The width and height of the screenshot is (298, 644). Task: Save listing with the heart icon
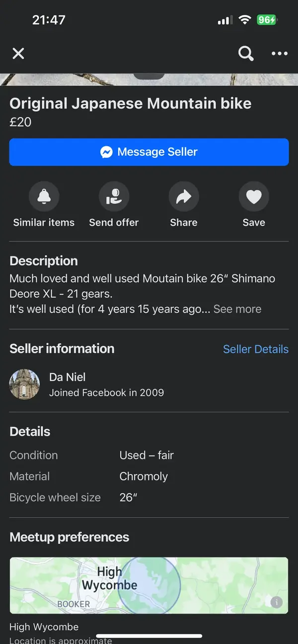click(254, 197)
